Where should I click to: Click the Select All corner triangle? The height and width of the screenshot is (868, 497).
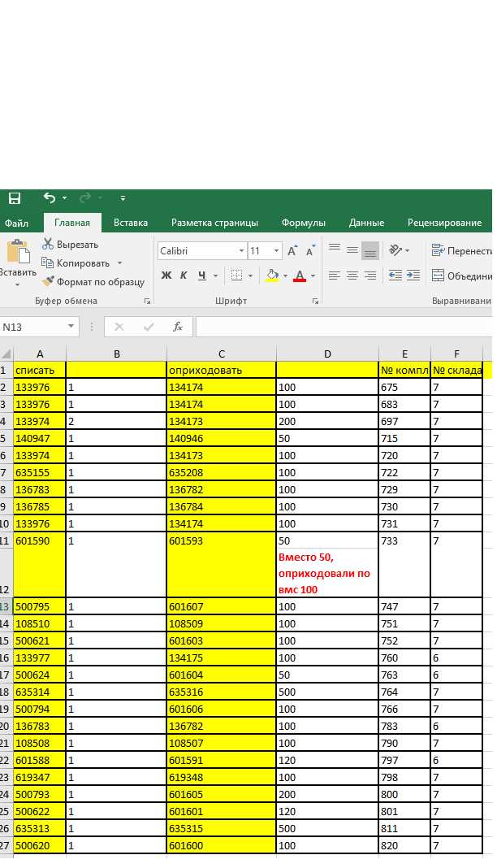(6, 354)
